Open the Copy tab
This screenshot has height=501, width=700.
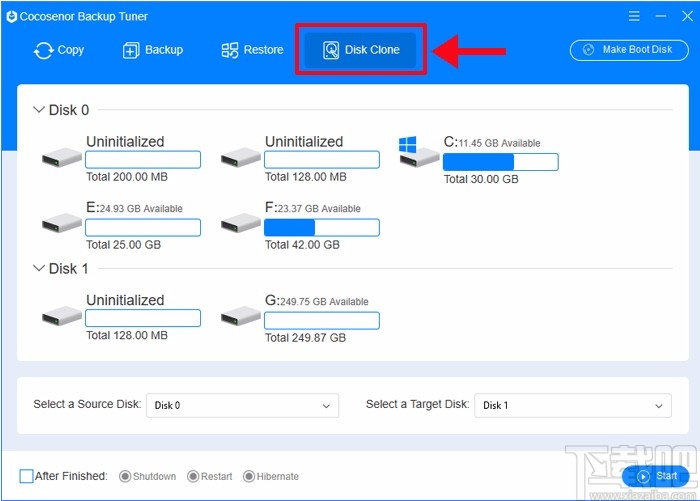58,50
